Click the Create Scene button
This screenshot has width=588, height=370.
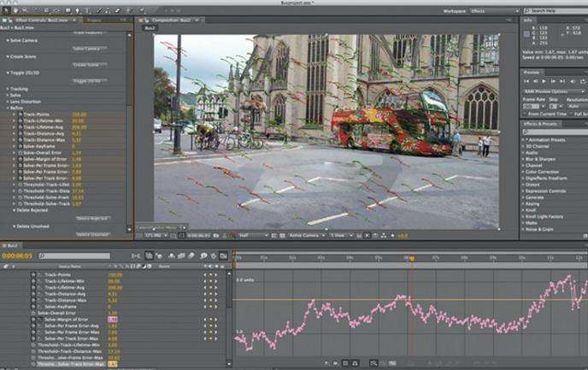[89, 65]
